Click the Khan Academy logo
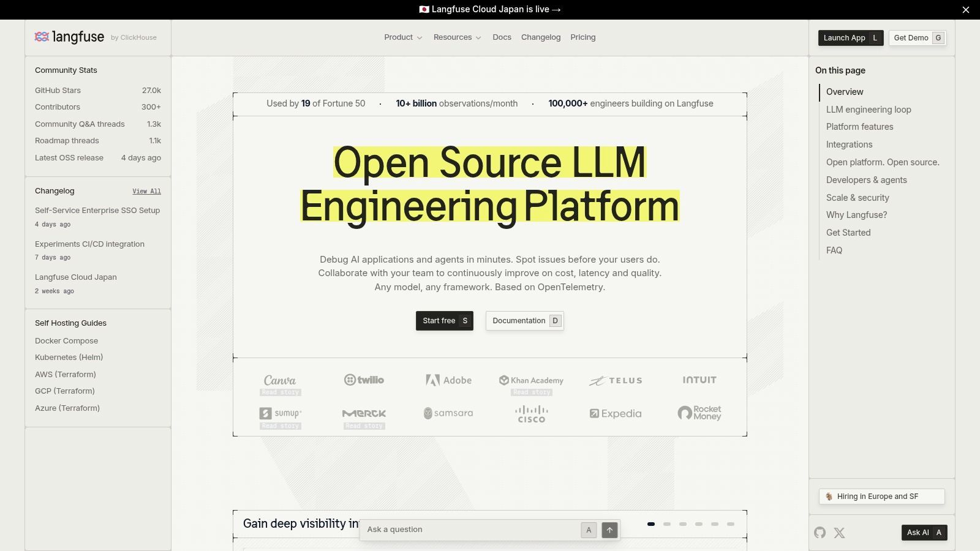 pos(531,380)
